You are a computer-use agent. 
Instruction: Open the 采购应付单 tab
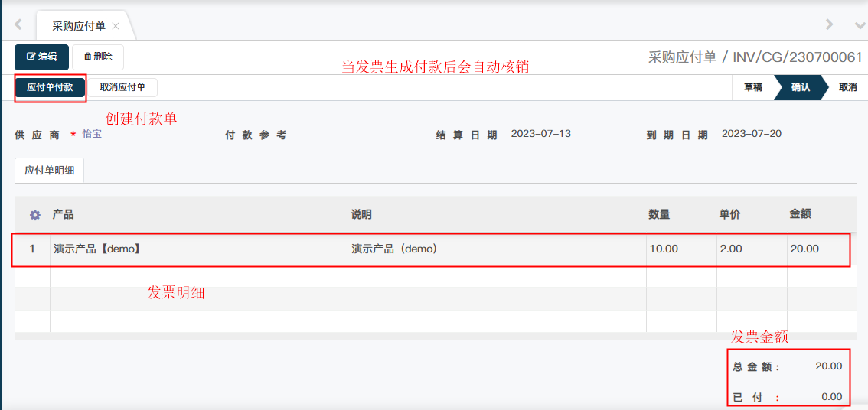pyautogui.click(x=78, y=26)
